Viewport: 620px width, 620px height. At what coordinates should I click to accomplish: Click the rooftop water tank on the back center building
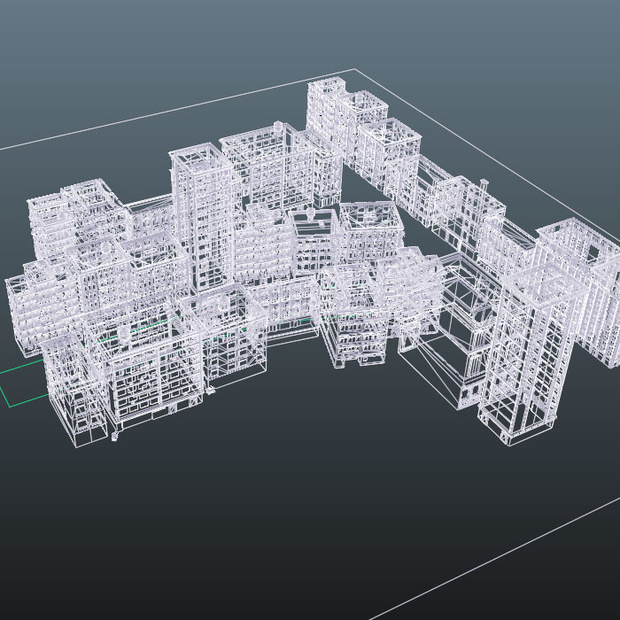[279, 127]
